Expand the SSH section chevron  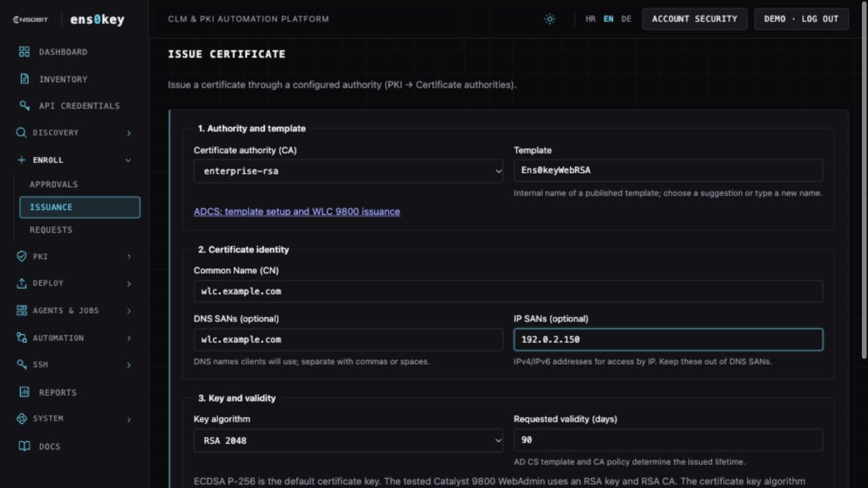click(128, 365)
